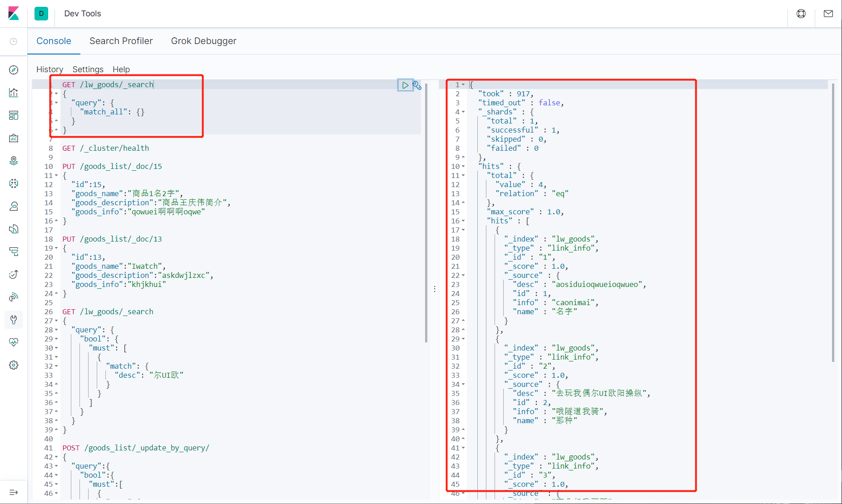The width and height of the screenshot is (842, 504).
Task: Fold the second hit at output line 29
Action: pyautogui.click(x=463, y=339)
